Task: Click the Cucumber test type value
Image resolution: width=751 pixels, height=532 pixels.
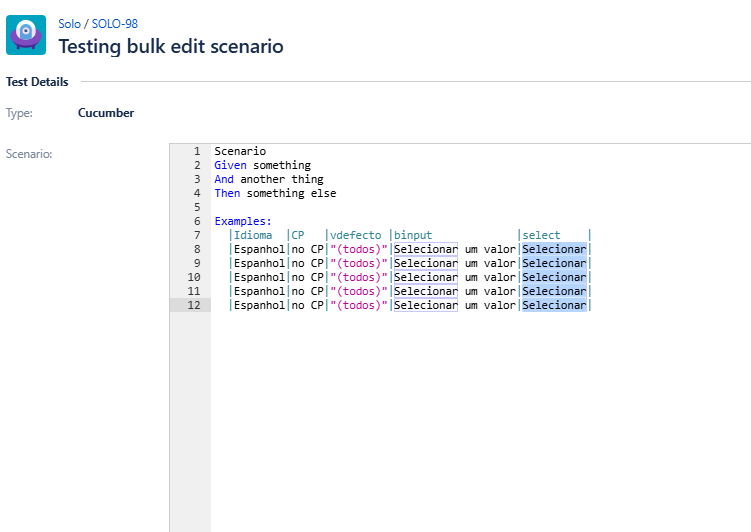Action: pyautogui.click(x=106, y=113)
